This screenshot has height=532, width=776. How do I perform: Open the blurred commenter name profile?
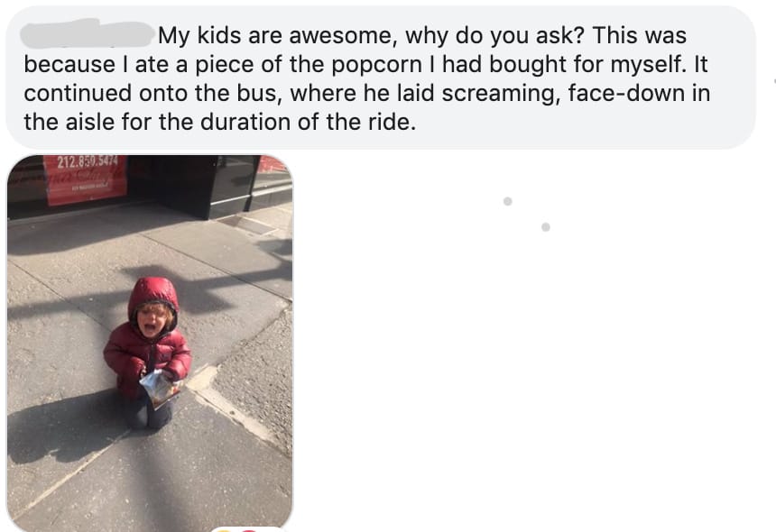coord(87,33)
